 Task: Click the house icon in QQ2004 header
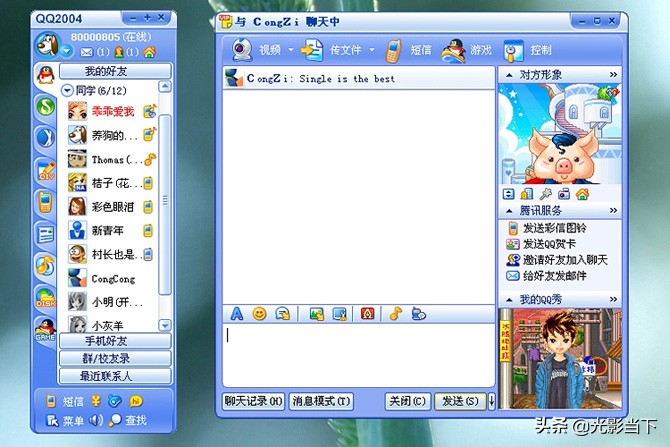[150, 52]
